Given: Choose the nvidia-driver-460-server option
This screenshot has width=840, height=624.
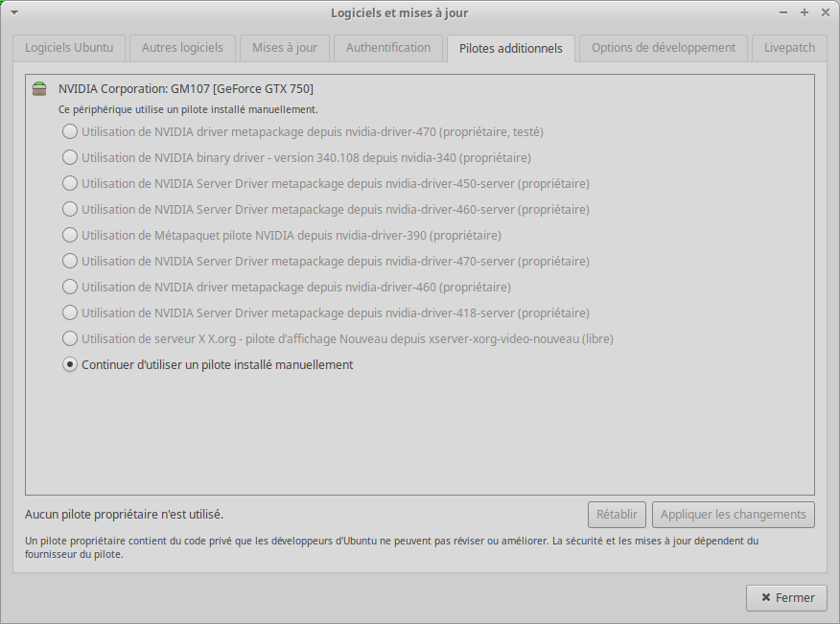Looking at the screenshot, I should coord(326,209).
